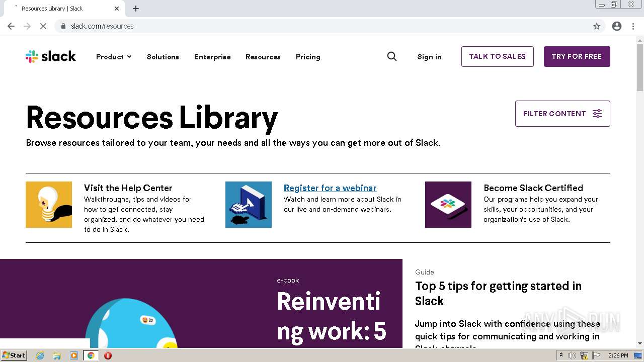This screenshot has width=644, height=362.
Task: Click the Help Center lightbulb image
Action: click(49, 205)
